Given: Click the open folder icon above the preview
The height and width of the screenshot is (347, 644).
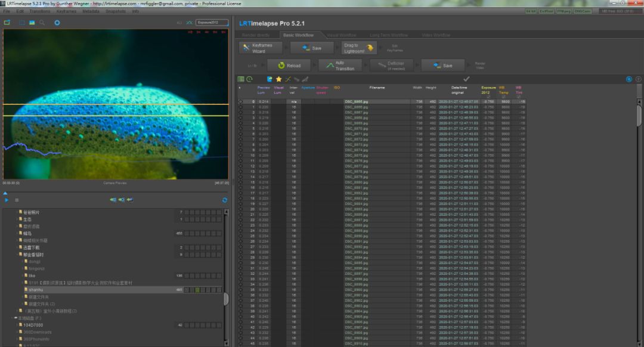Looking at the screenshot, I should 7,23.
